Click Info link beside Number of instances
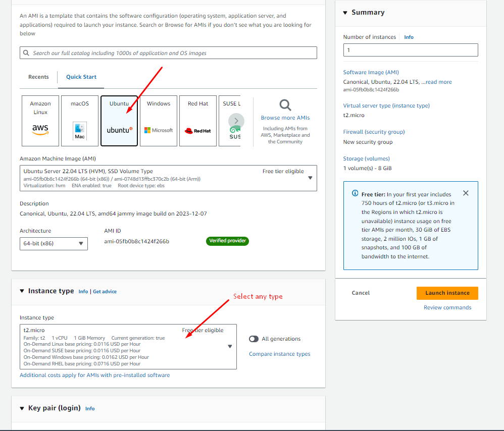Image resolution: width=504 pixels, height=431 pixels. click(x=409, y=37)
